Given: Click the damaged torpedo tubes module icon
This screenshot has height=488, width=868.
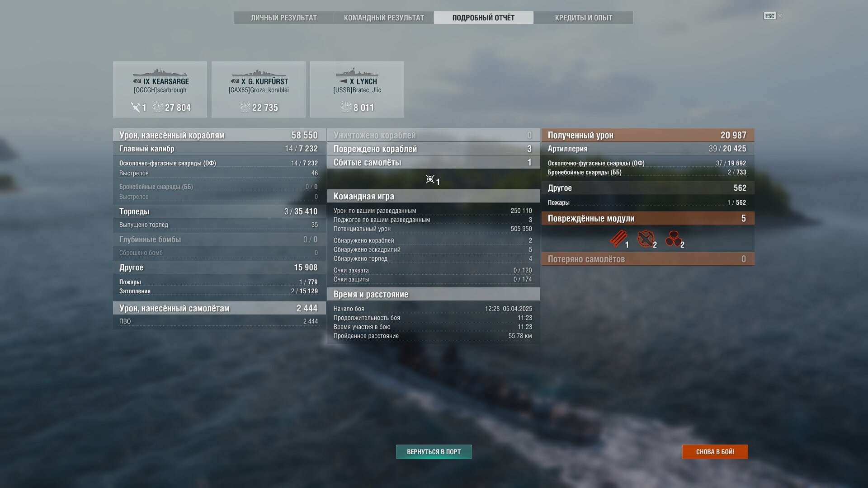Looking at the screenshot, I should click(618, 239).
